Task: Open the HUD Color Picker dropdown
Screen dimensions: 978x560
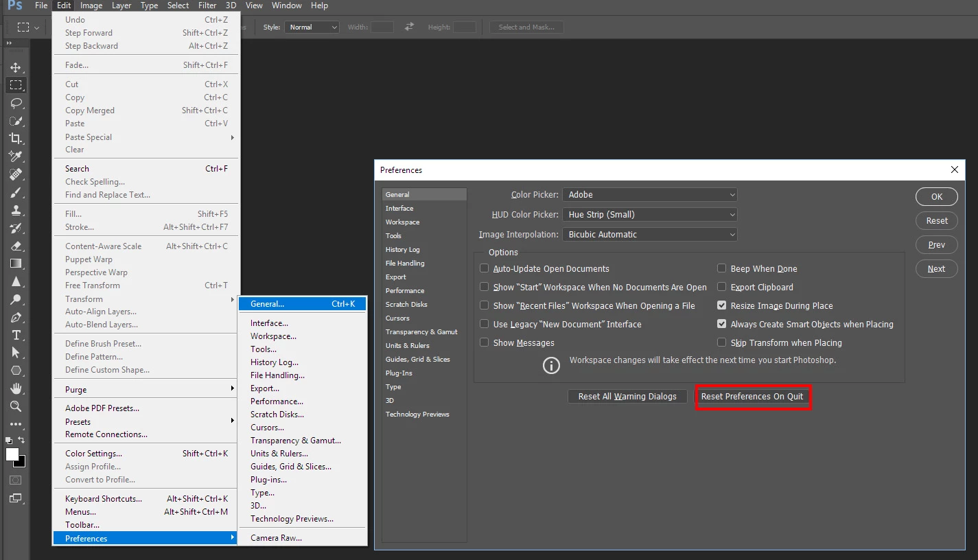Action: 649,215
